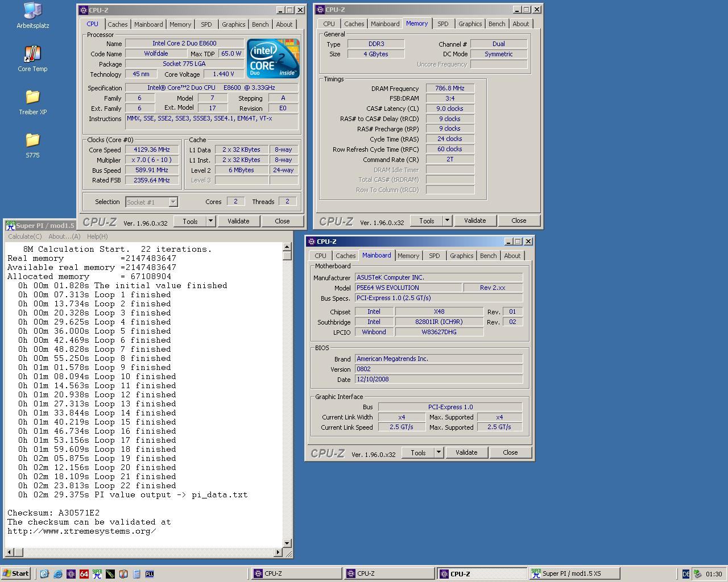Image resolution: width=728 pixels, height=582 pixels.
Task: Open About...(A) menu in Super PI
Action: click(x=64, y=236)
